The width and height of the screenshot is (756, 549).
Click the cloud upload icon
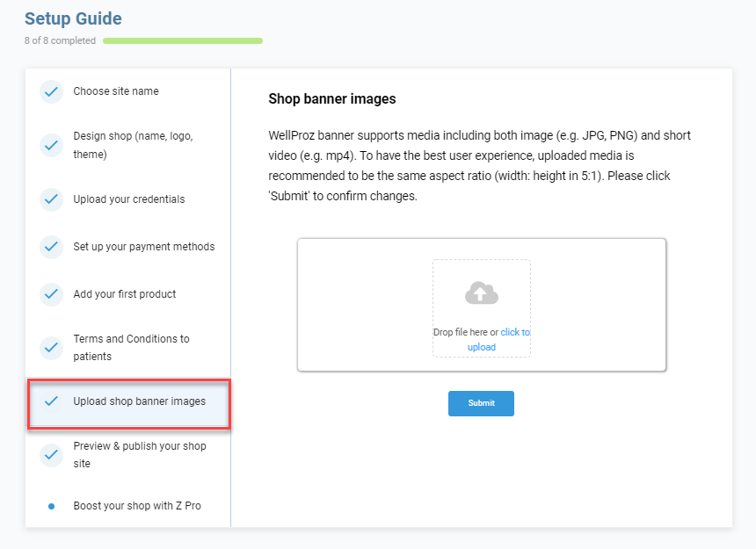481,293
